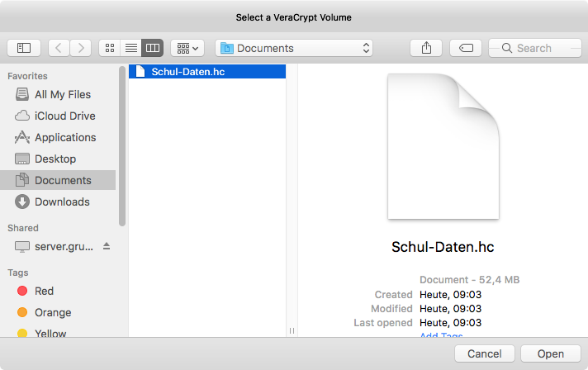
Task: Open Downloads from the sidebar
Action: pos(62,202)
